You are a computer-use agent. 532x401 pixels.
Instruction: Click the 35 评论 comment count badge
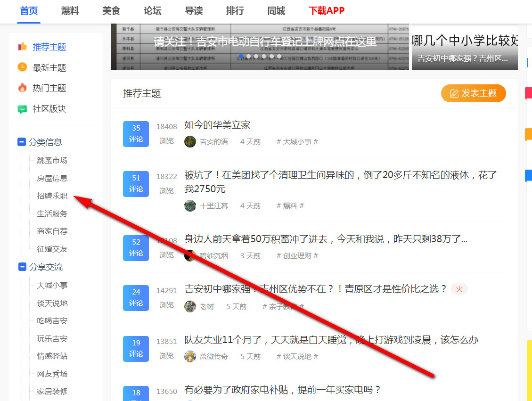point(136,134)
